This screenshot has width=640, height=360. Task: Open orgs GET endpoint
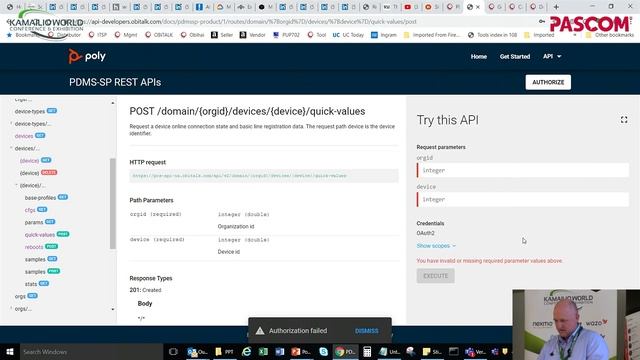pos(26,296)
